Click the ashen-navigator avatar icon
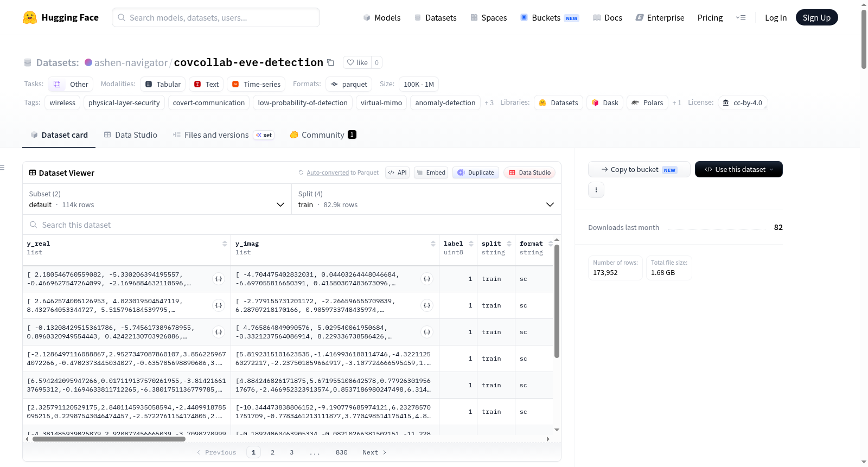The width and height of the screenshot is (868, 467). click(x=88, y=62)
